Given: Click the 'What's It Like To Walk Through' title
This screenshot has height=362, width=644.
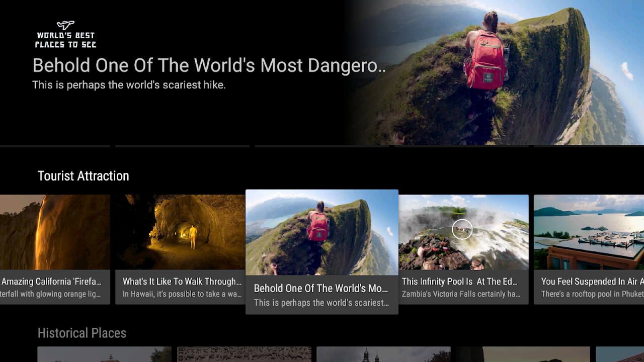Looking at the screenshot, I should (182, 282).
